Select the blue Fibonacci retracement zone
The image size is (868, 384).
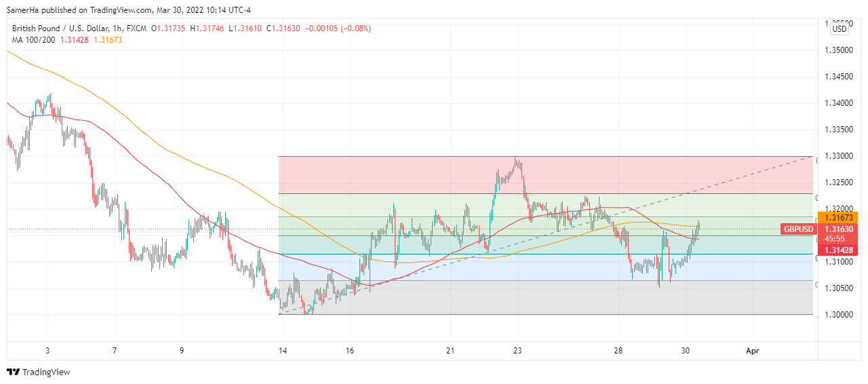(545, 267)
